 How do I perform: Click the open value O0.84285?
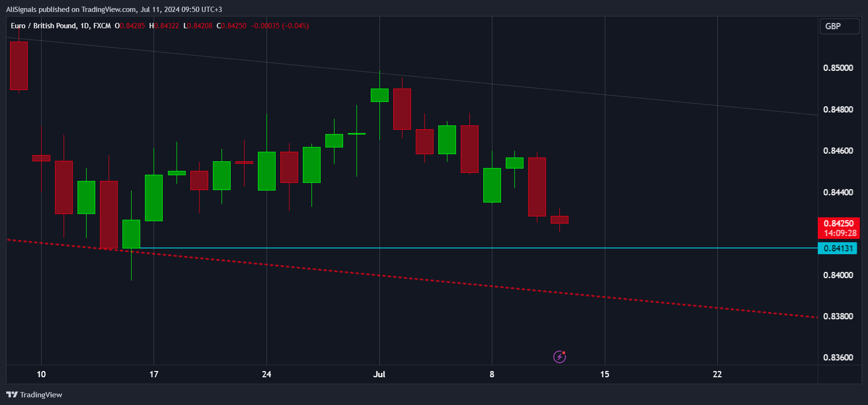click(130, 26)
